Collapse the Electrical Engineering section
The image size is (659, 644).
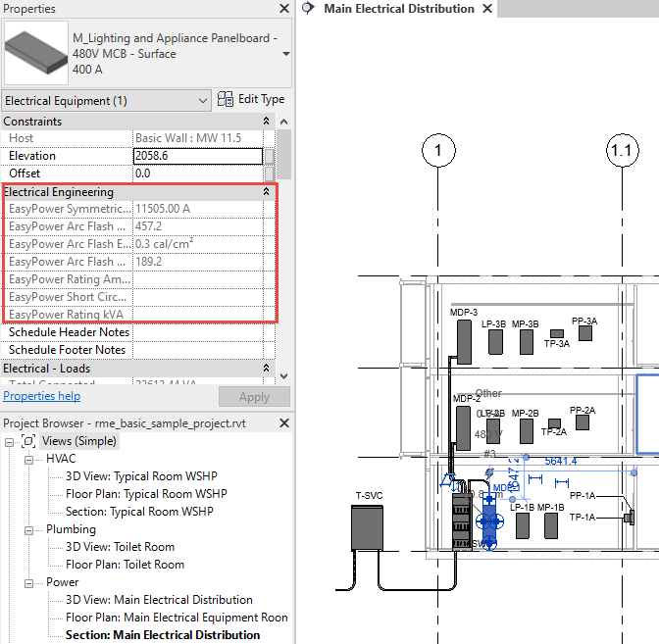click(x=266, y=192)
